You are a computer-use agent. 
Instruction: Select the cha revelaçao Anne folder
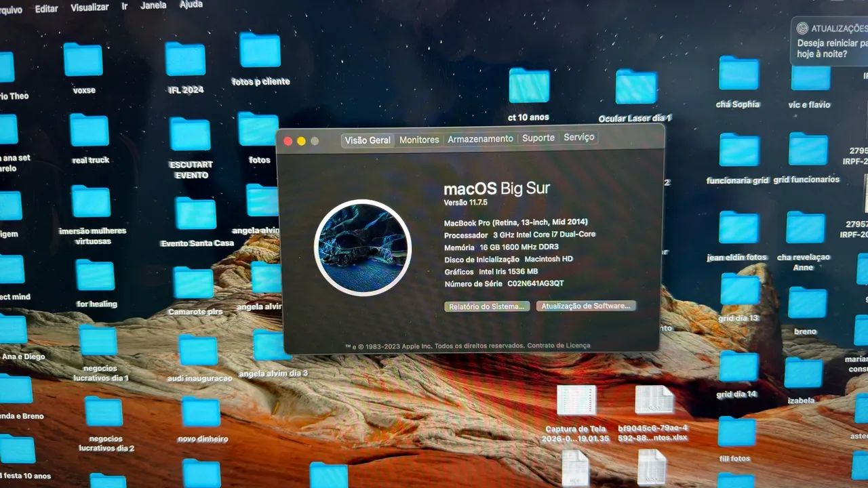pyautogui.click(x=806, y=228)
